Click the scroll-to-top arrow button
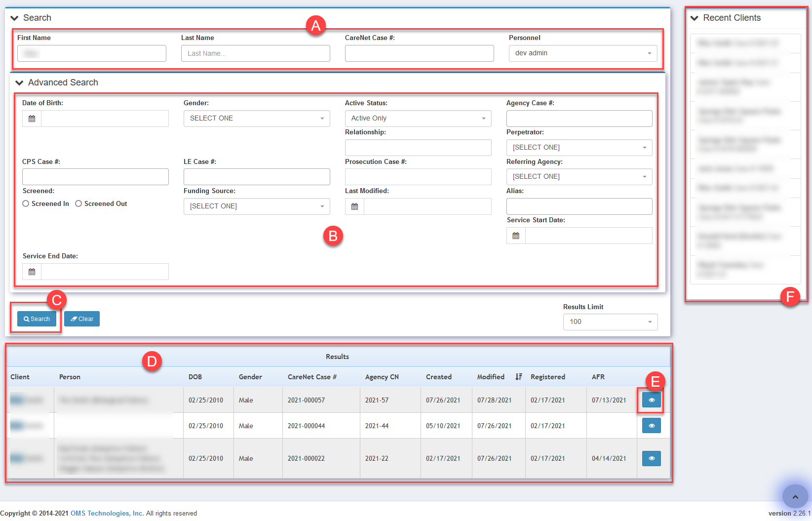Screen dimensions: 812x521 (x=795, y=497)
